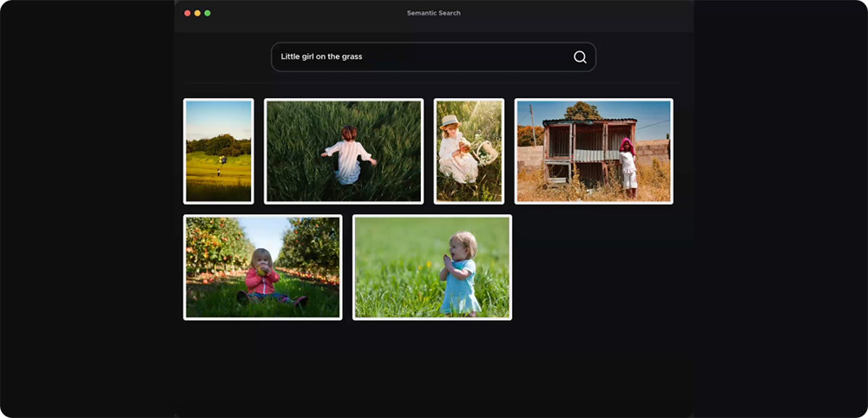Click the toddler's face in the blue dress photo

click(x=464, y=246)
